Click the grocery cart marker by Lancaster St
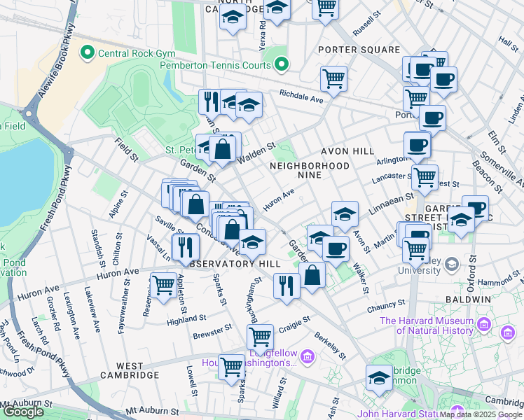The width and height of the screenshot is (524, 420). tap(425, 178)
